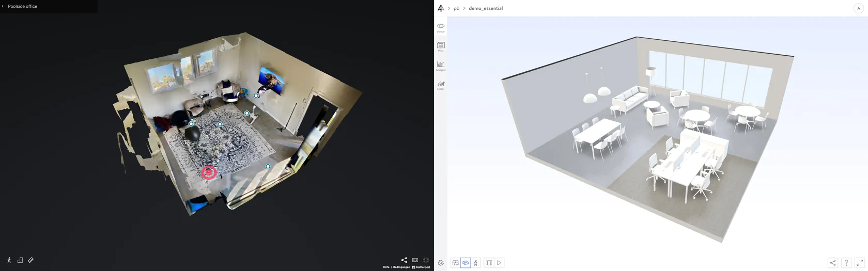Image resolution: width=868 pixels, height=271 pixels.
Task: Open the Bedingungen link
Action: pyautogui.click(x=401, y=267)
